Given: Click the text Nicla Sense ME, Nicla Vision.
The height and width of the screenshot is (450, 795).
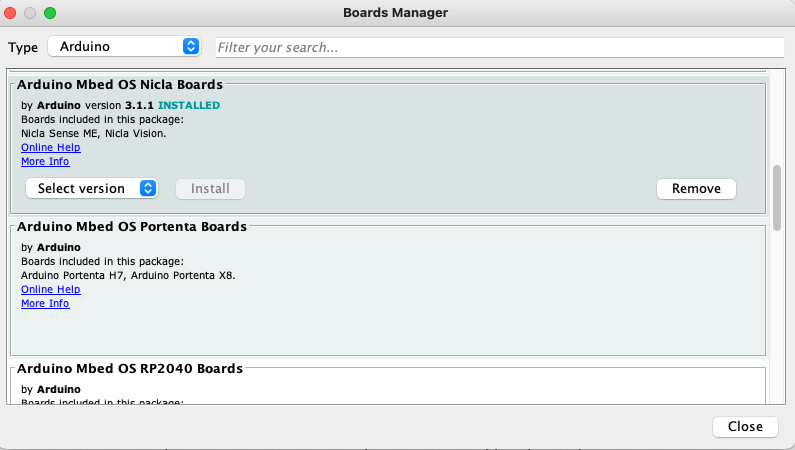Looking at the screenshot, I should 93,133.
